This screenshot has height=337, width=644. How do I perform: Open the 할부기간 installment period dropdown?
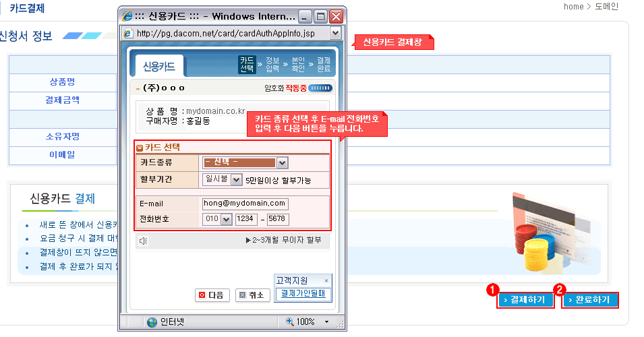[x=236, y=180]
